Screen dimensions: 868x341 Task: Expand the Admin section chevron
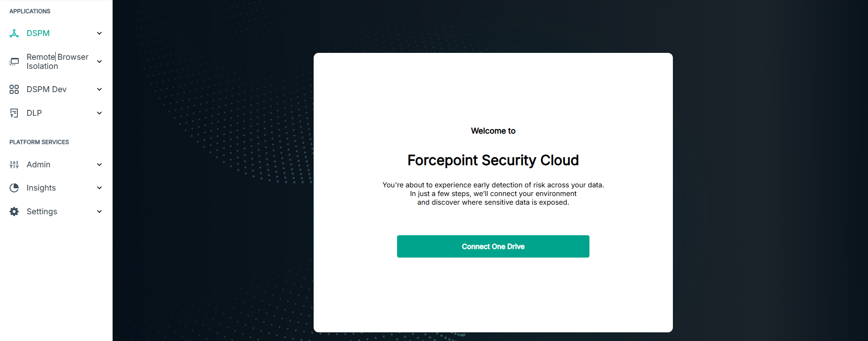[99, 165]
